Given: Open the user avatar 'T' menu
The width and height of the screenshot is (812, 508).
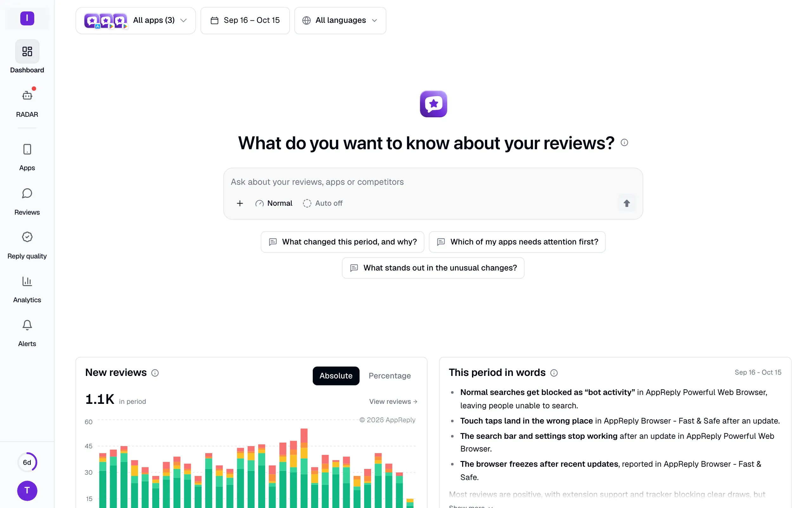Looking at the screenshot, I should pyautogui.click(x=27, y=491).
